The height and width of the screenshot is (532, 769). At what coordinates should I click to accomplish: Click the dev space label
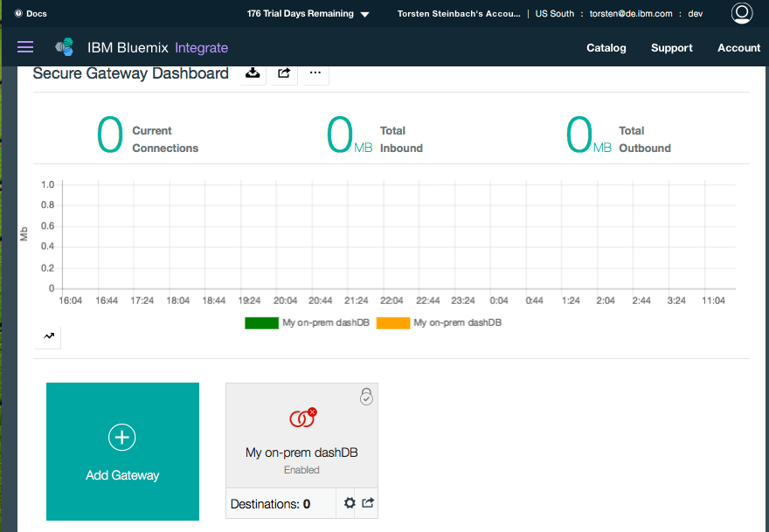click(696, 14)
